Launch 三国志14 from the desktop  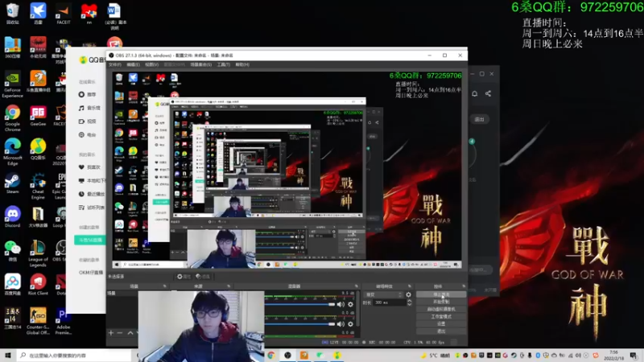pos(12,319)
